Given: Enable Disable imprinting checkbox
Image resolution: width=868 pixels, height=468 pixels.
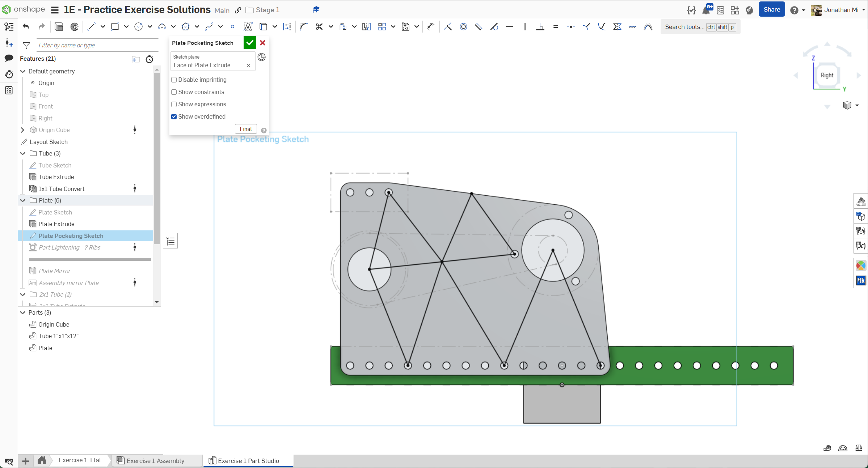Looking at the screenshot, I should coord(174,80).
